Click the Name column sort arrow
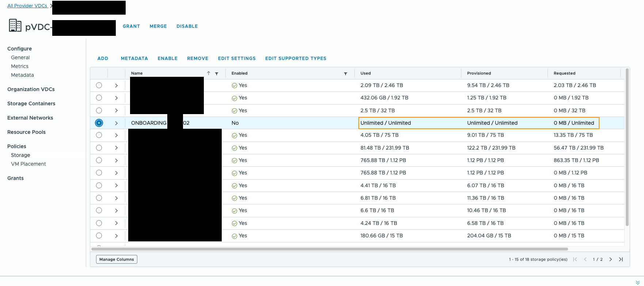Viewport: 644px width, 286px height. coord(209,73)
